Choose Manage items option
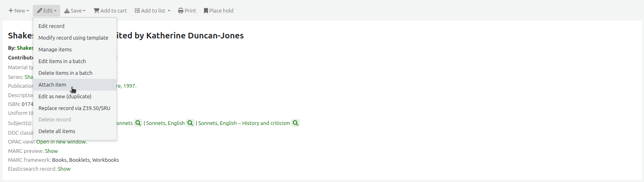 [55, 49]
